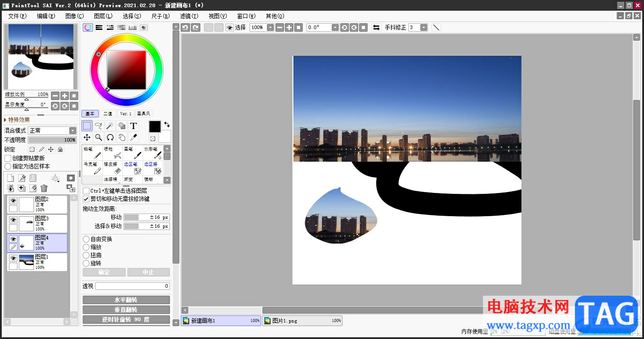Viewport: 644px width, 339px height.
Task: Click the clear layer eraser icon
Action: click(33, 188)
